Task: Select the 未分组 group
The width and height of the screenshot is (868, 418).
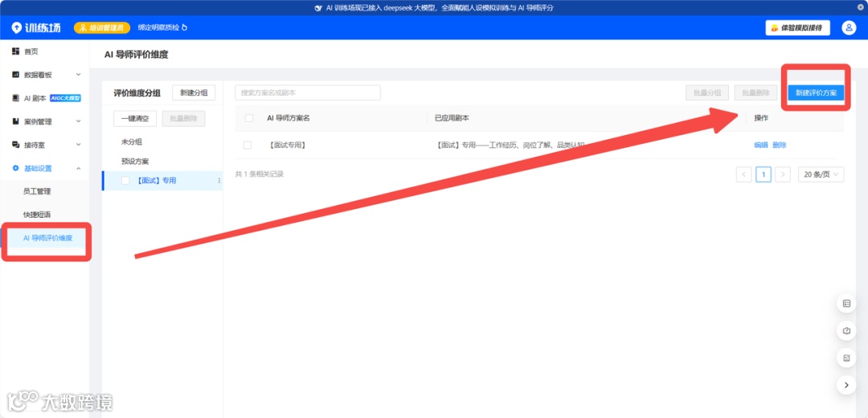Action: (132, 142)
